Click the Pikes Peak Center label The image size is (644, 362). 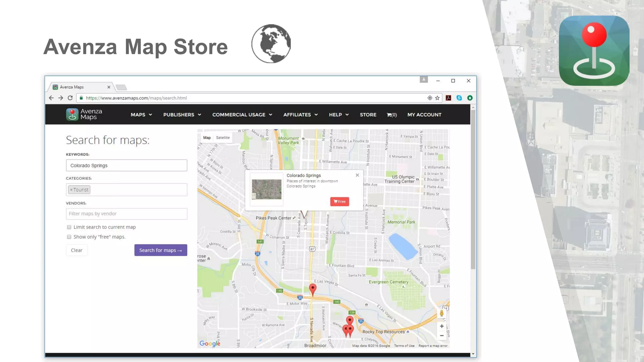click(274, 218)
